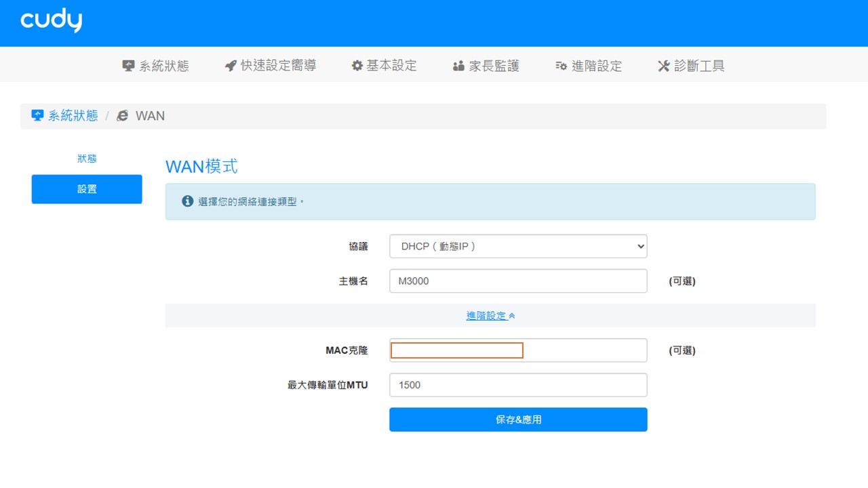
Task: Click the MAC克隆 input field
Action: pos(456,350)
